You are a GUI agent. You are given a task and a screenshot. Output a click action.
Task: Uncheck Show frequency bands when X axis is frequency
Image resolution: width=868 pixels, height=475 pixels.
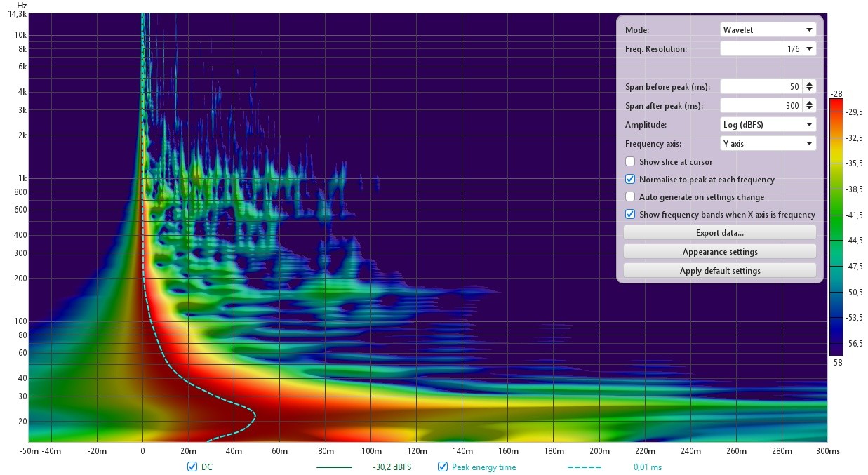tap(630, 215)
